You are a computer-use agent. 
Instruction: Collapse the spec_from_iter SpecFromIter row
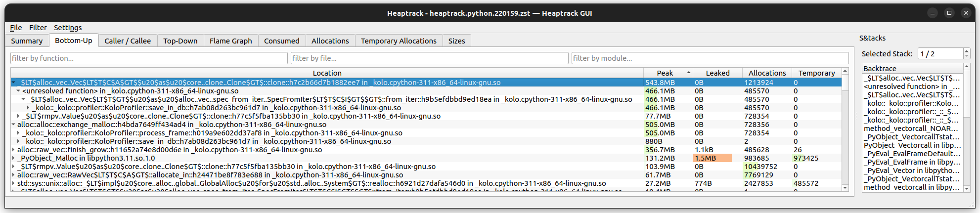pyautogui.click(x=23, y=99)
